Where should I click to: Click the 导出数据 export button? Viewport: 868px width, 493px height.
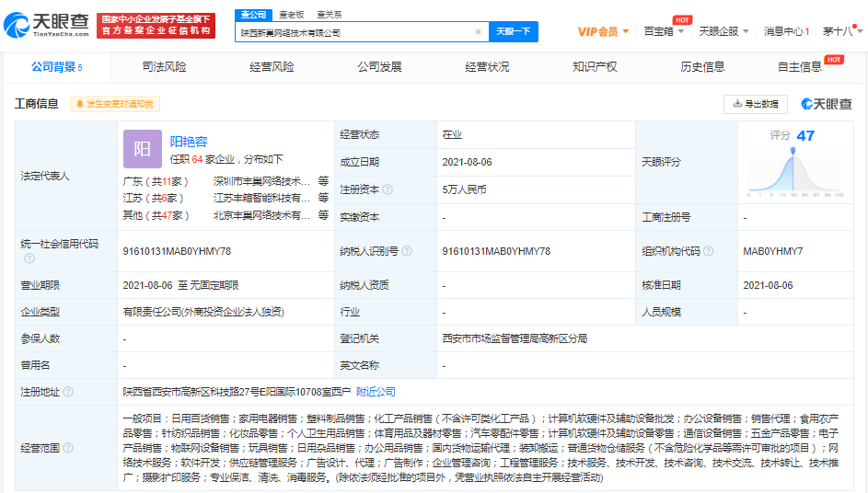(755, 104)
